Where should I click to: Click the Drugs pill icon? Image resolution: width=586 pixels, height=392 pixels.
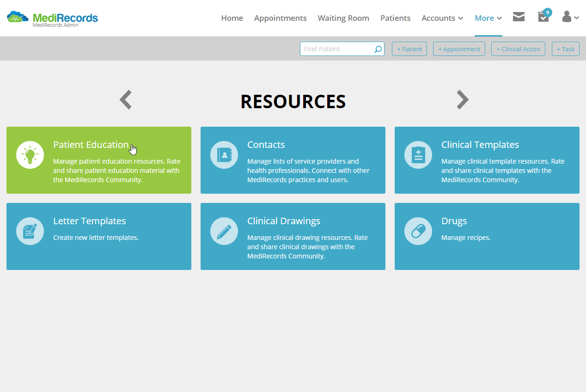pyautogui.click(x=418, y=231)
